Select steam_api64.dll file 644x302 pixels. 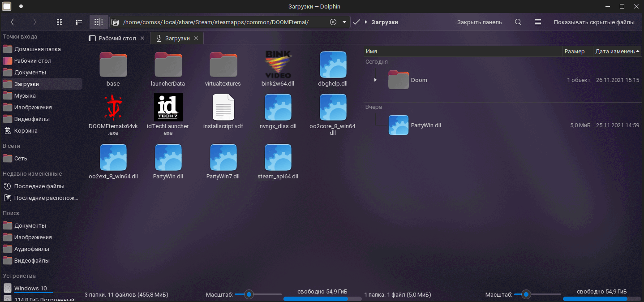pos(278,162)
